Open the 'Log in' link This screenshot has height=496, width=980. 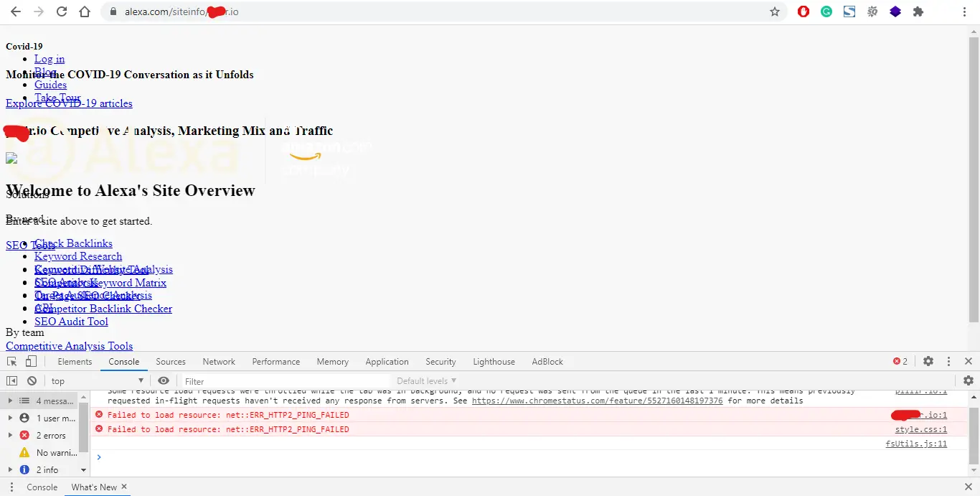[x=50, y=59]
